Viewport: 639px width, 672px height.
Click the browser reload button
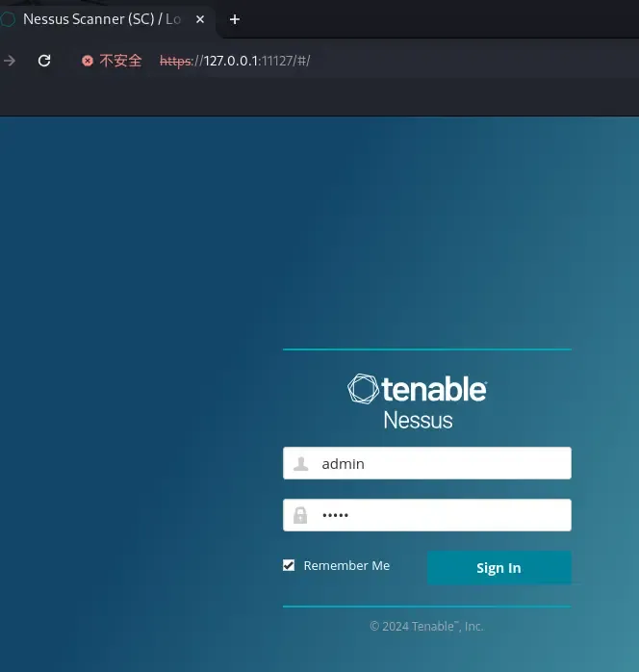click(x=44, y=61)
